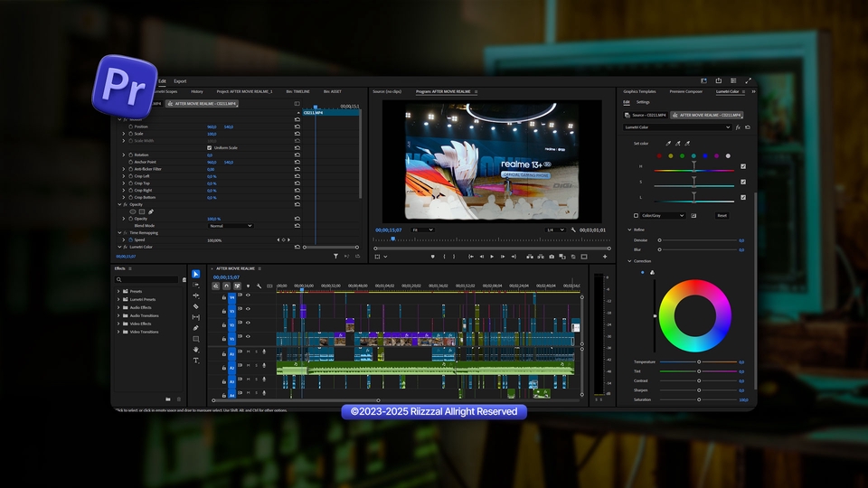Open the Graphics Templates tab
Viewport: 868px width, 488px height.
(639, 92)
